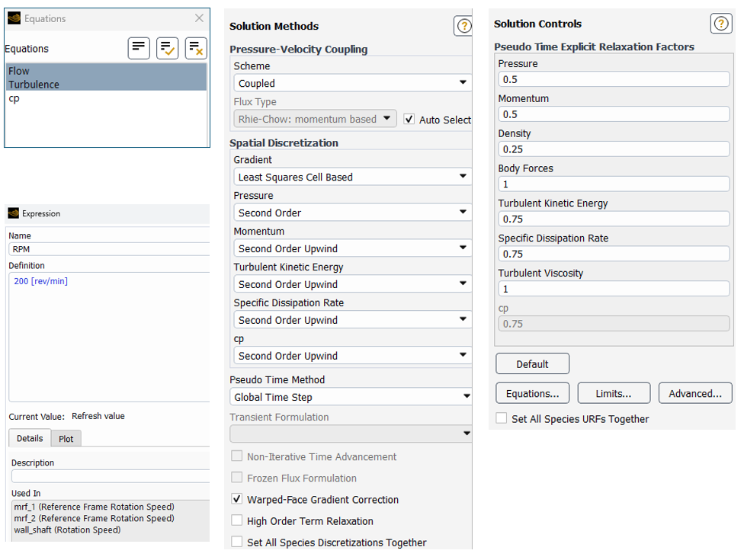Open the Scheme dropdown set to Coupled
Screen dimensions: 744x560
(351, 83)
